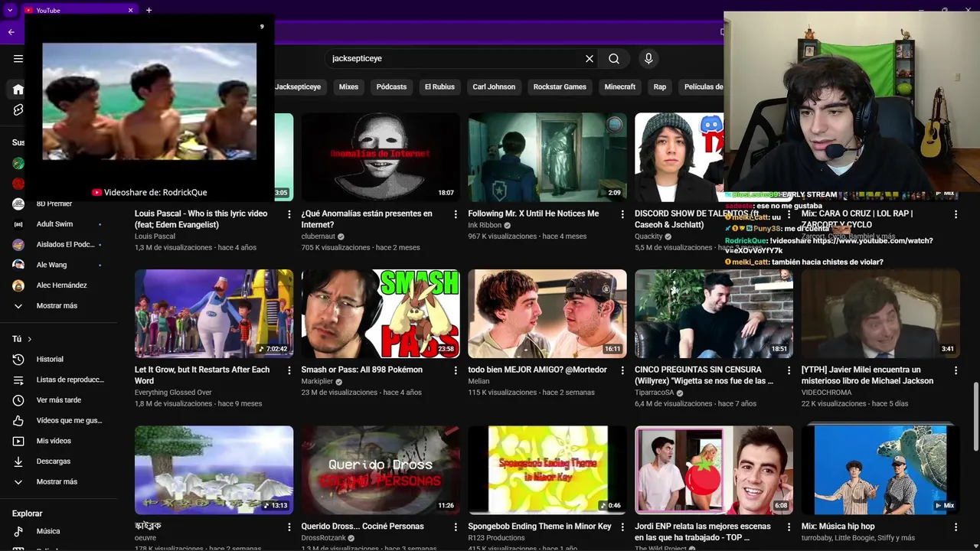
Task: Open options for Smash or Pass video
Action: pos(456,370)
